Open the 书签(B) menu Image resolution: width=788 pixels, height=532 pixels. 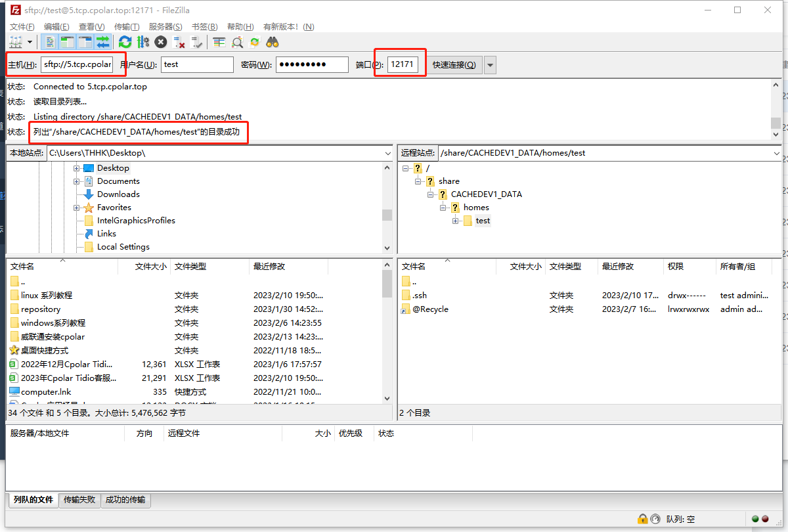pyautogui.click(x=204, y=26)
